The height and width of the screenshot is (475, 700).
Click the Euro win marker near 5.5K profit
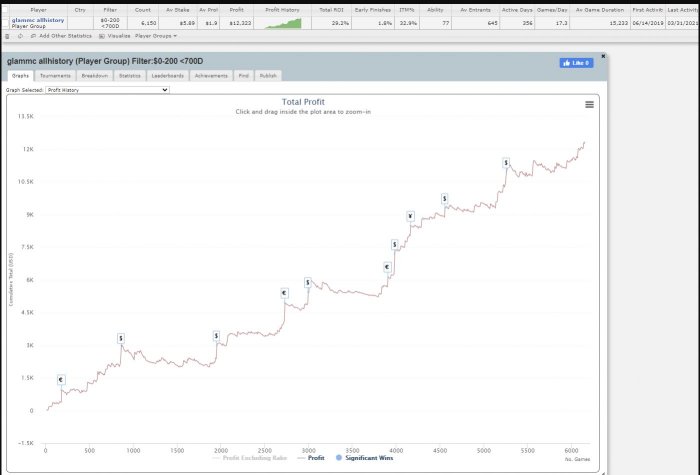pos(284,293)
